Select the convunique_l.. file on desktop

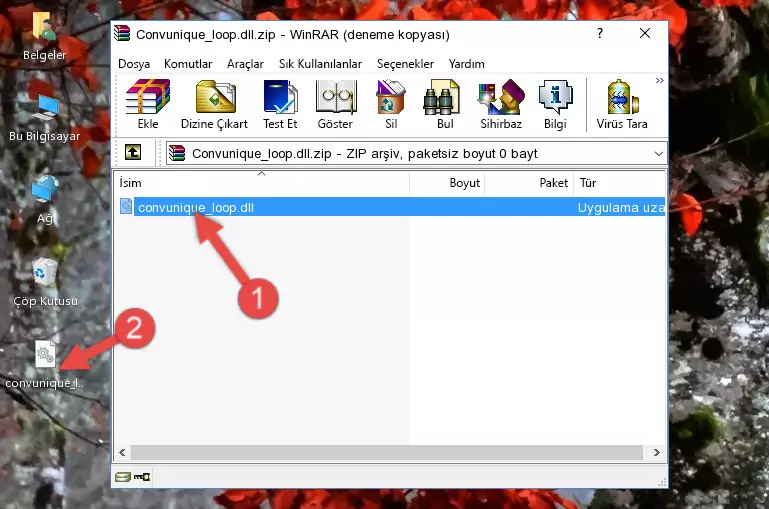[x=45, y=365]
